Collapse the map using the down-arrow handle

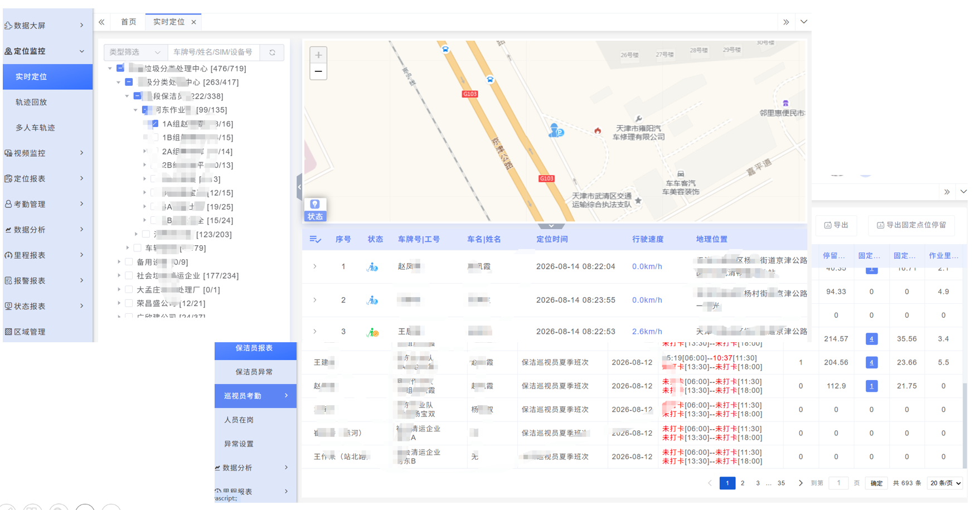pyautogui.click(x=551, y=226)
